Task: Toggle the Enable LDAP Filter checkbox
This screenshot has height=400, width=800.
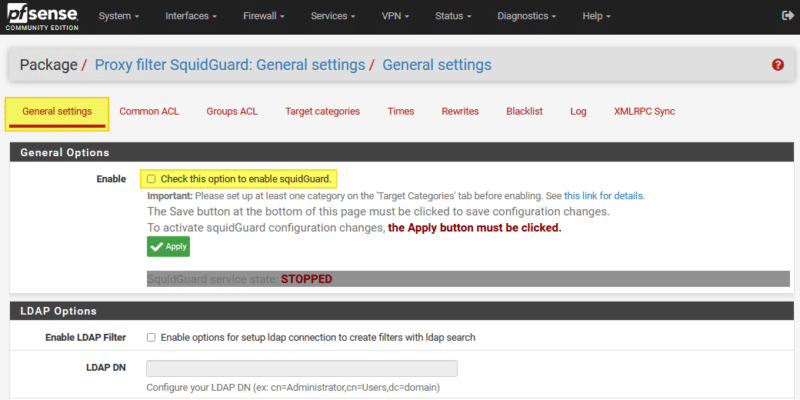Action: 151,338
